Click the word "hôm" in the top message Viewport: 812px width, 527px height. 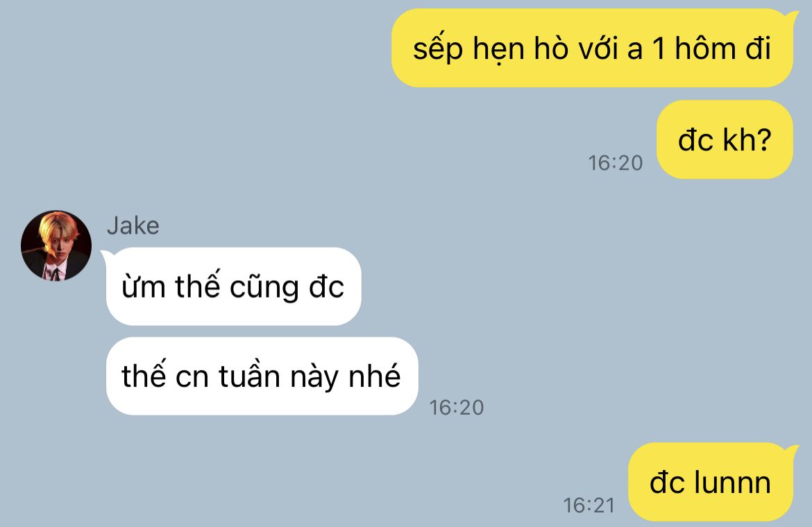(705, 48)
